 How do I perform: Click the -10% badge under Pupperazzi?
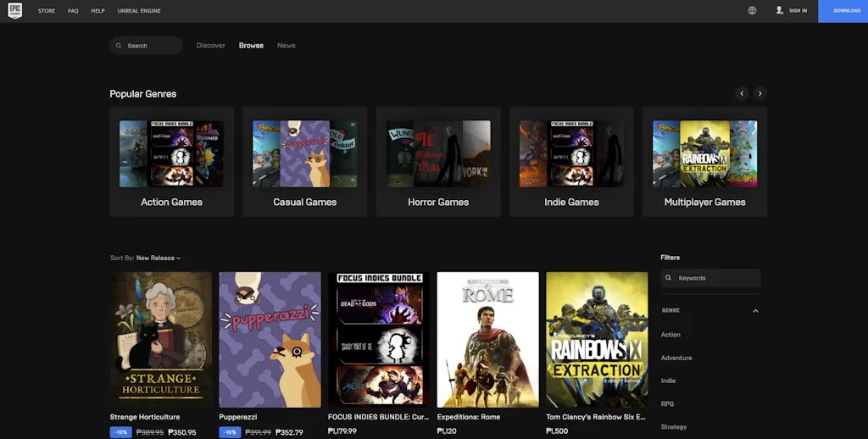[231, 432]
